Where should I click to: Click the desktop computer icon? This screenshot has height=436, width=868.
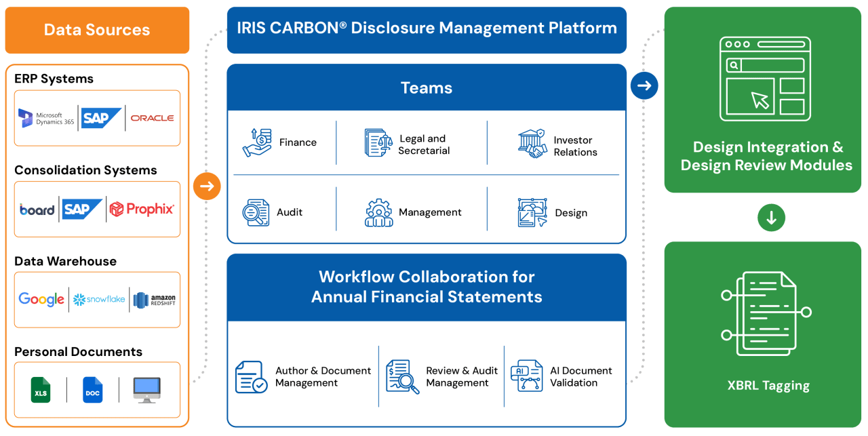(147, 390)
